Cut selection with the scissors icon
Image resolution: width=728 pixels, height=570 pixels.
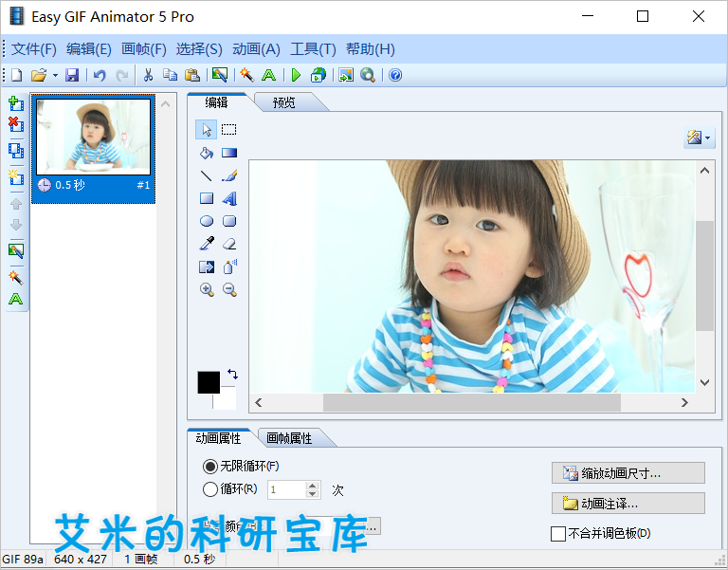tap(148, 75)
